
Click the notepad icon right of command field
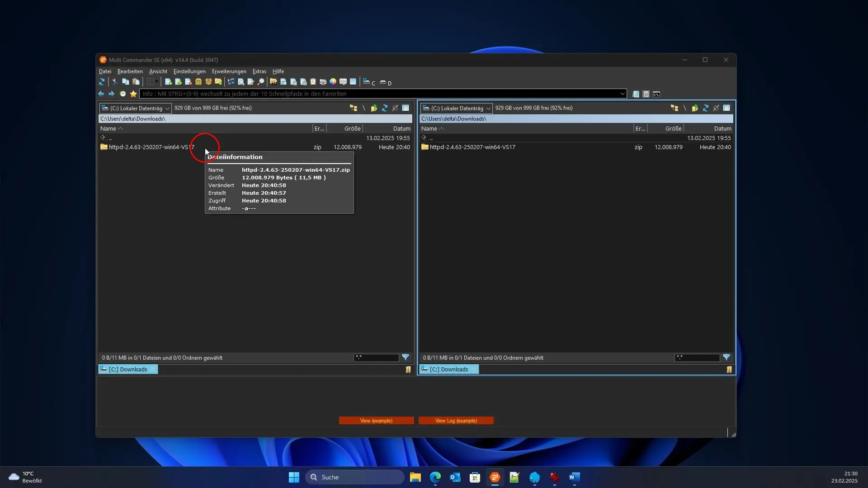point(636,94)
